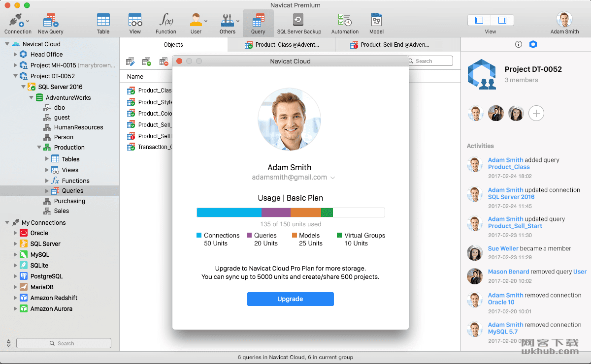Click the Others toolbox icon
The height and width of the screenshot is (364, 591).
click(x=227, y=20)
